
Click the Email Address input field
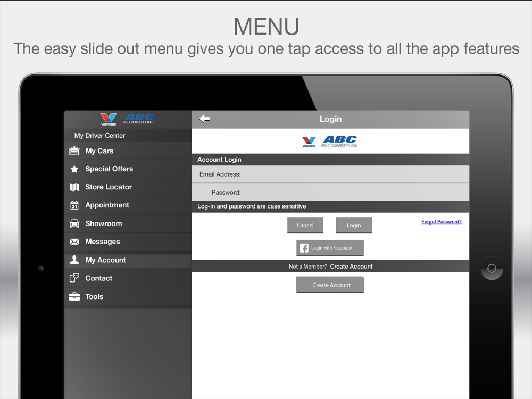(330, 174)
